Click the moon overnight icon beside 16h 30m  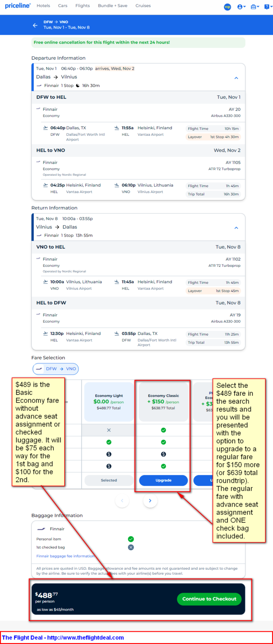pos(78,86)
